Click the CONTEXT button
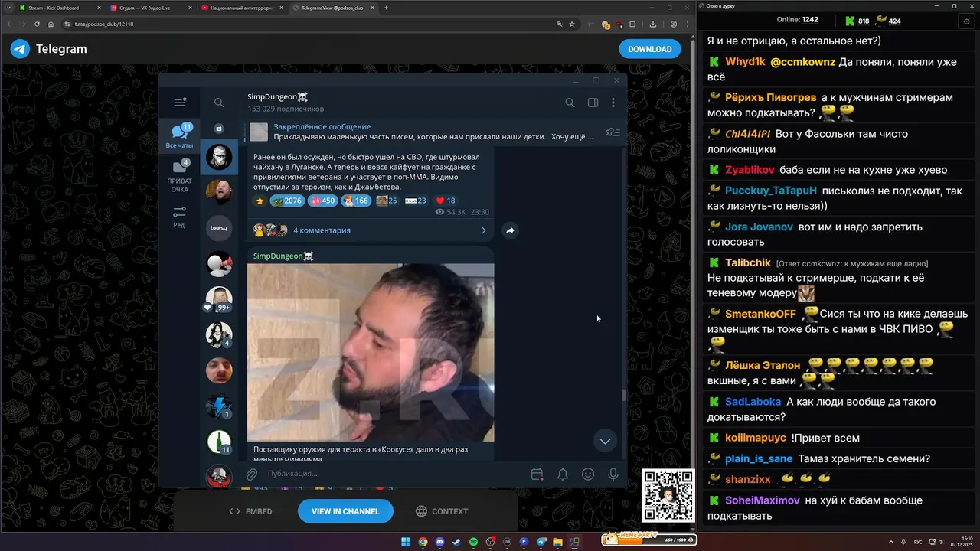Image resolution: width=980 pixels, height=551 pixels. tap(442, 511)
